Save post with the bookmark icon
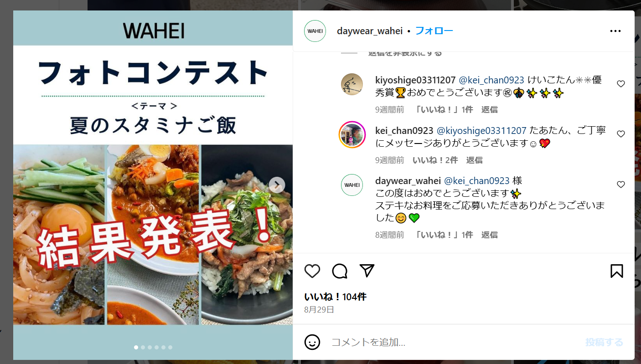641x364 pixels. tap(616, 271)
